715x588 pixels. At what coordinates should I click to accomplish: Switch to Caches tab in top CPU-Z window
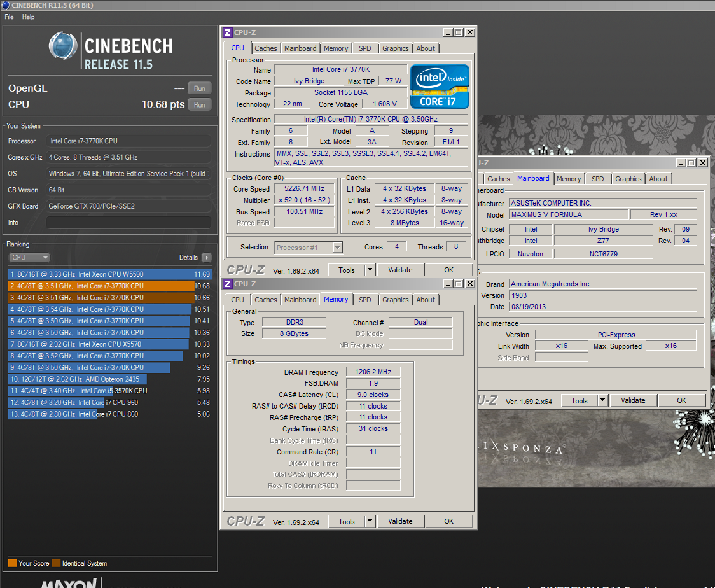(x=265, y=48)
